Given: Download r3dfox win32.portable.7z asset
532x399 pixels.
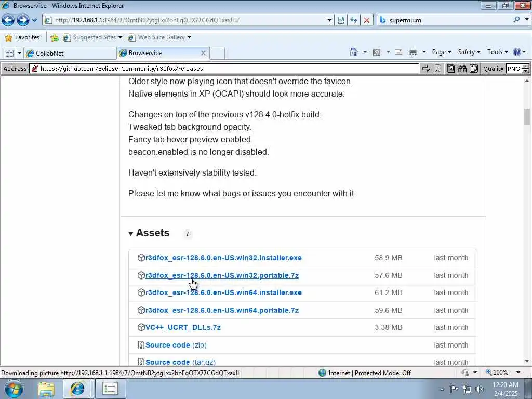Looking at the screenshot, I should 222,275.
